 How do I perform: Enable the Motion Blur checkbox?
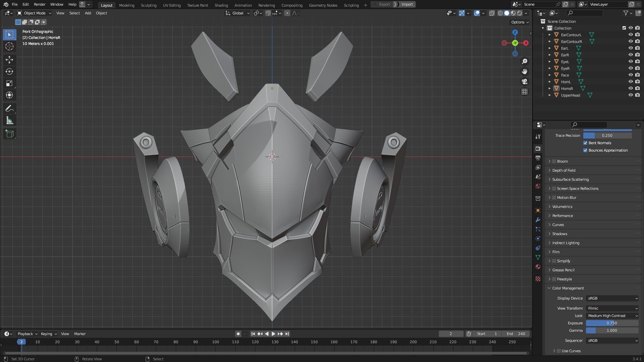tap(554, 198)
